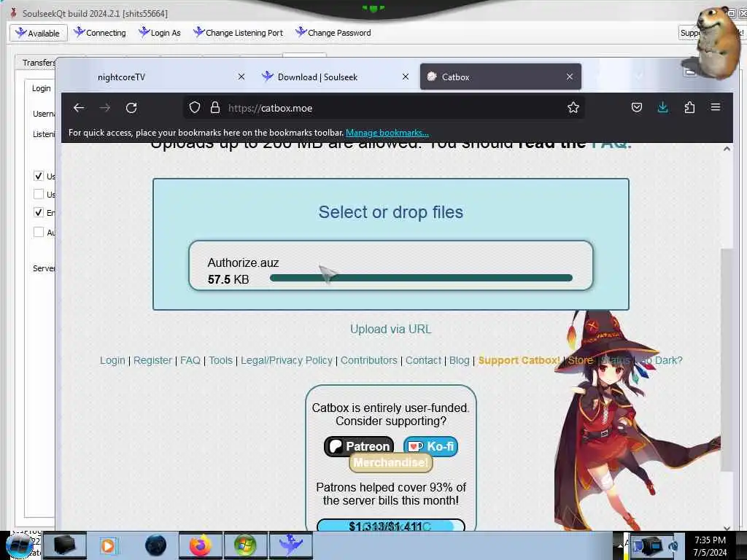Open the media player taskbar icon
Screen dimensions: 747x560
click(x=108, y=545)
